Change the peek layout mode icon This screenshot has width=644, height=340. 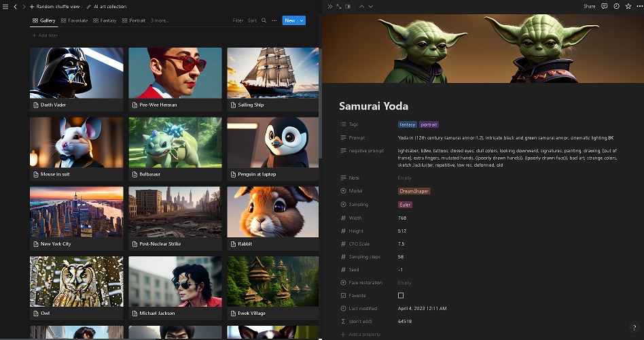[x=348, y=7]
